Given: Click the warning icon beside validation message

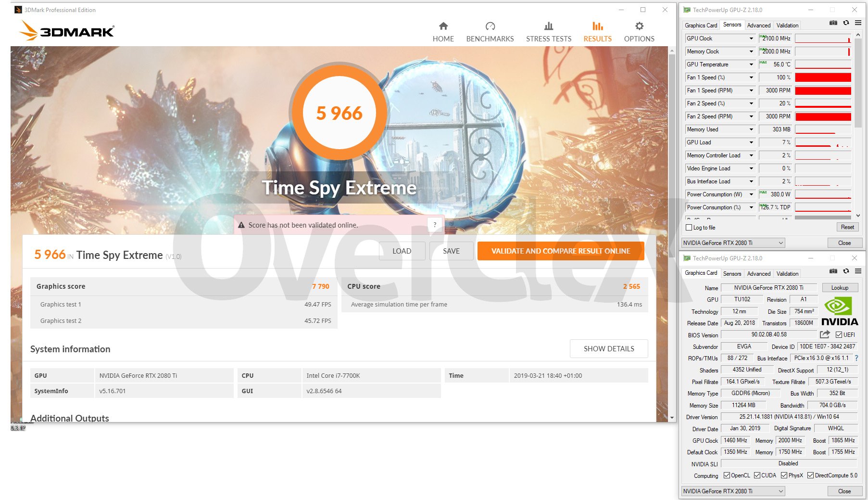Looking at the screenshot, I should click(241, 225).
